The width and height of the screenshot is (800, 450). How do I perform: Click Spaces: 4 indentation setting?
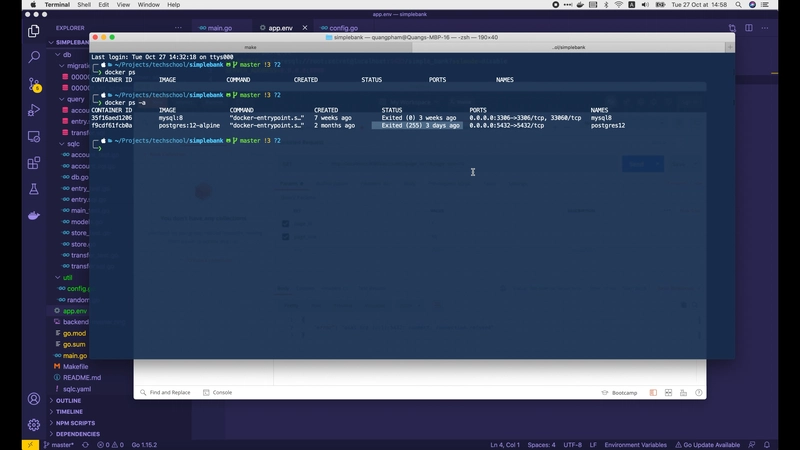[541, 445]
